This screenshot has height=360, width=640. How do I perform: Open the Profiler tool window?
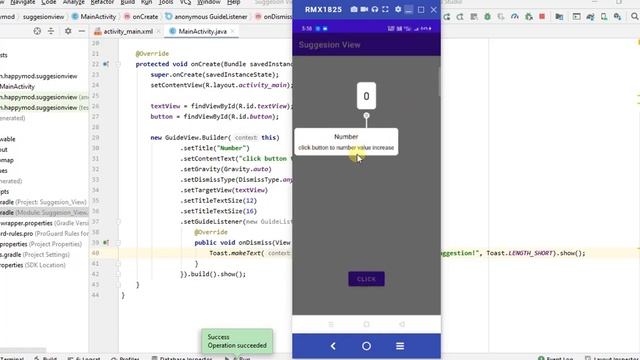pos(125,358)
